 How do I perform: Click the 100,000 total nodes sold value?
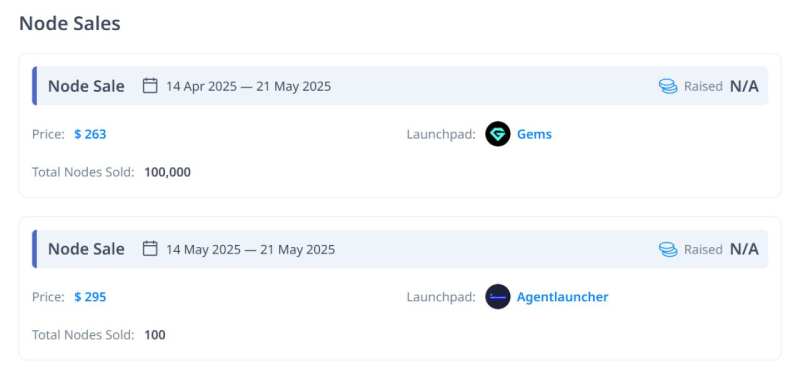[167, 172]
